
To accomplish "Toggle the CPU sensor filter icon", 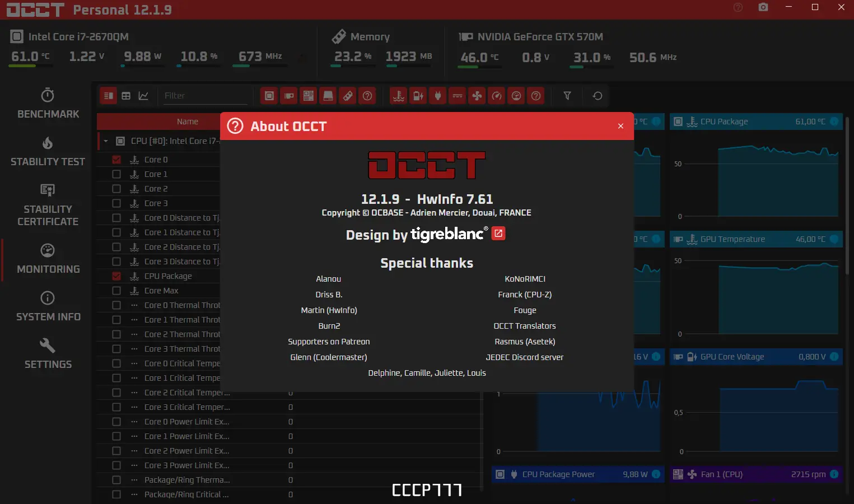I will (269, 96).
